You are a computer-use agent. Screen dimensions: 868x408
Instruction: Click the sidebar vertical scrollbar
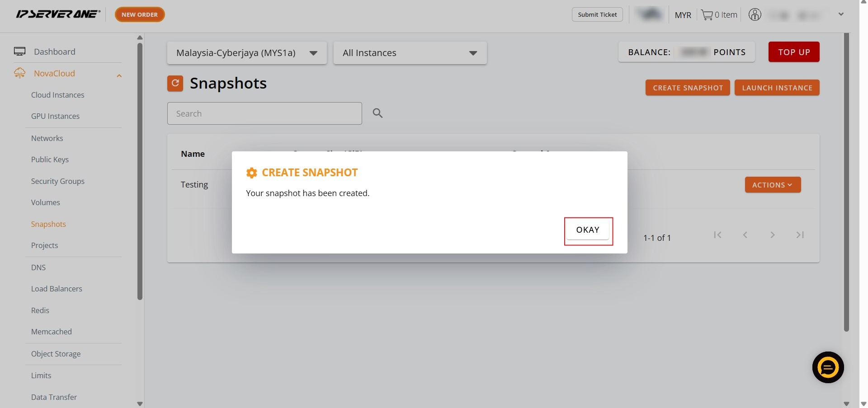(x=140, y=172)
